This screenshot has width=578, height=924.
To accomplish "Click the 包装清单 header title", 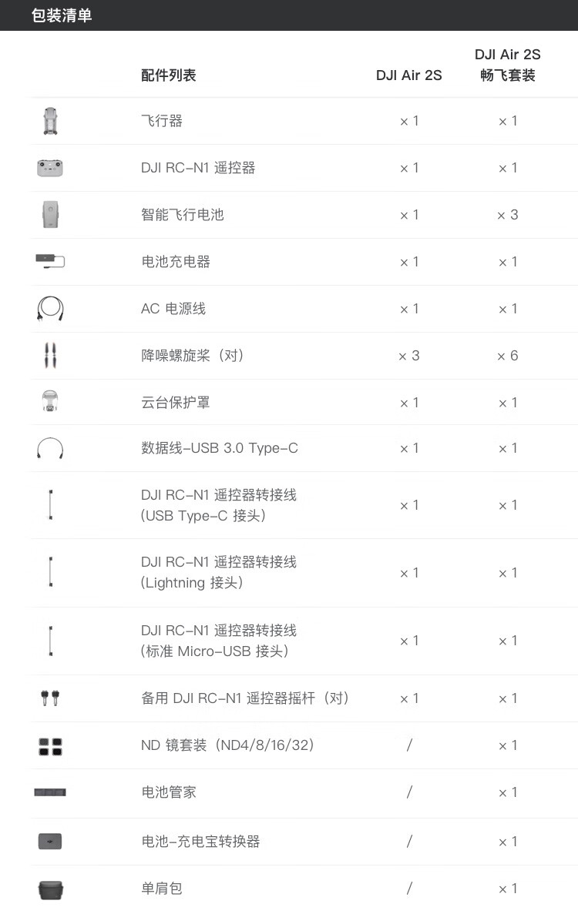I will (62, 15).
